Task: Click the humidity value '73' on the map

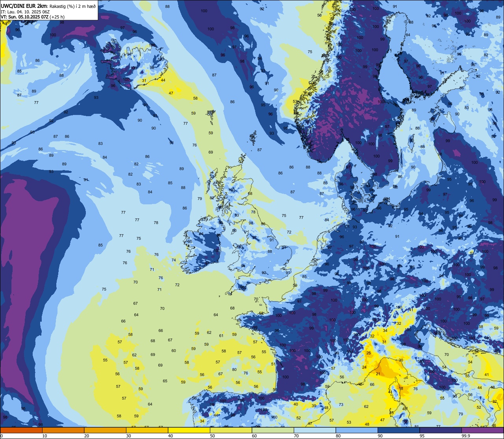Action: (x=341, y=405)
